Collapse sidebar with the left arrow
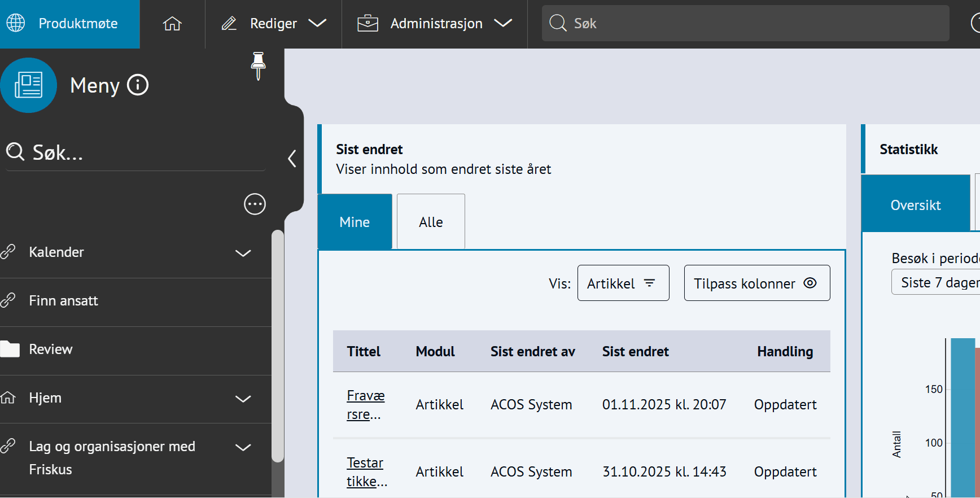Screen dimensions: 980x498 292,159
